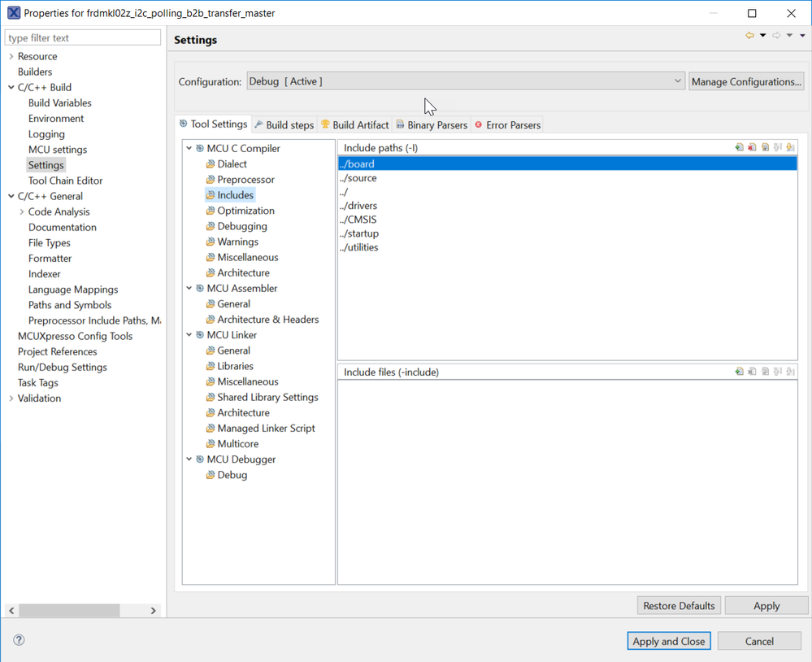This screenshot has height=662, width=812.
Task: Click the MCU Debugger gear icon
Action: coord(200,459)
